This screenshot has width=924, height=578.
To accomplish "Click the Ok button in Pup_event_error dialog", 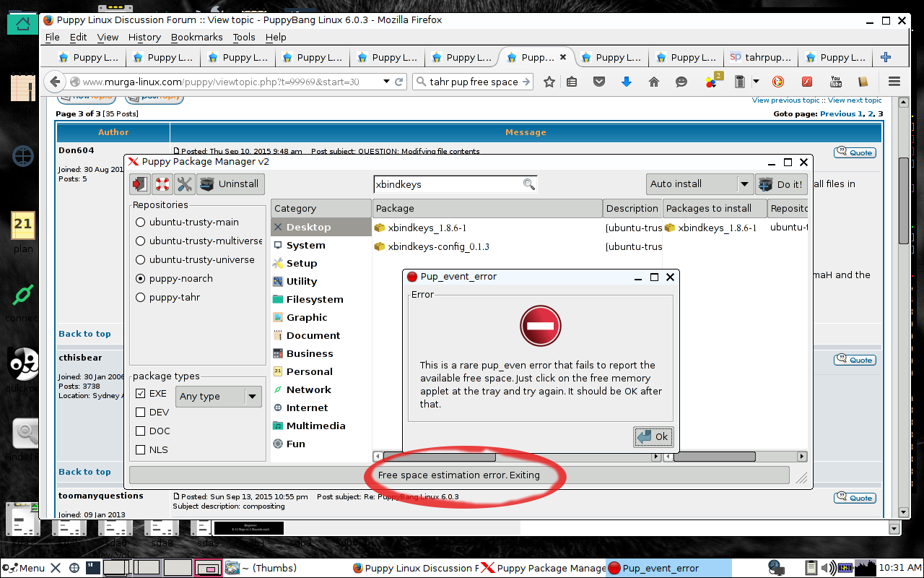I will coord(653,436).
